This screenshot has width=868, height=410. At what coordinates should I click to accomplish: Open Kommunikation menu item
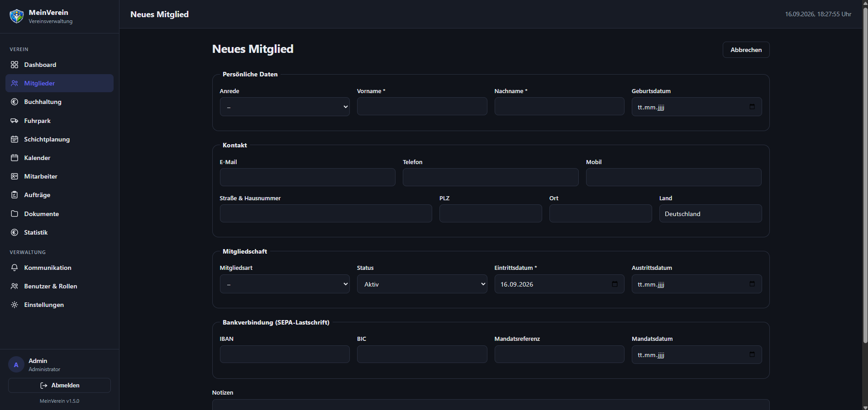pyautogui.click(x=59, y=268)
